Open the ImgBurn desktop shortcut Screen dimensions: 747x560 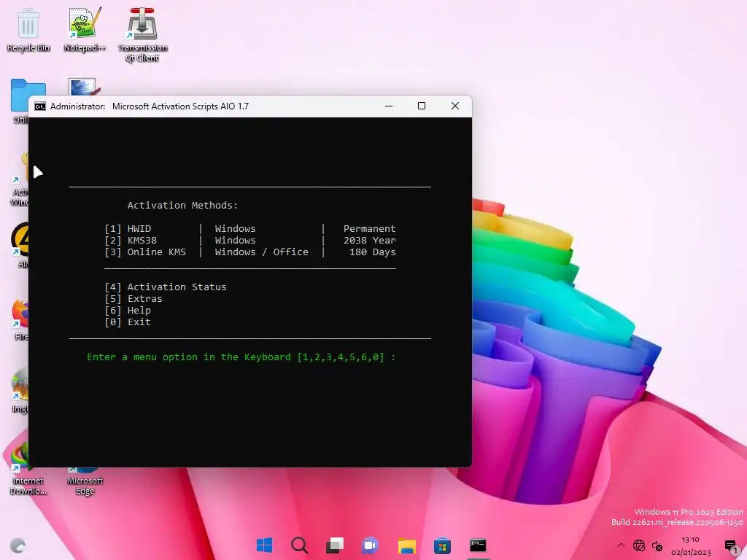(x=20, y=391)
